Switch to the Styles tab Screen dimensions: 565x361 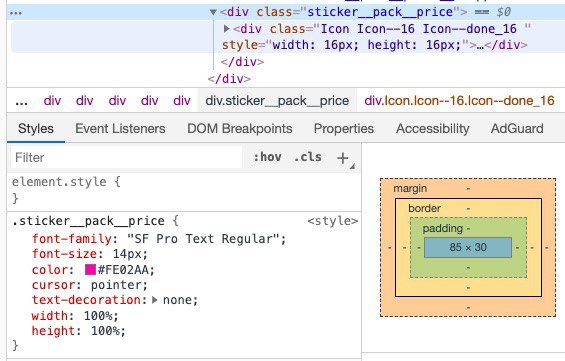(36, 129)
